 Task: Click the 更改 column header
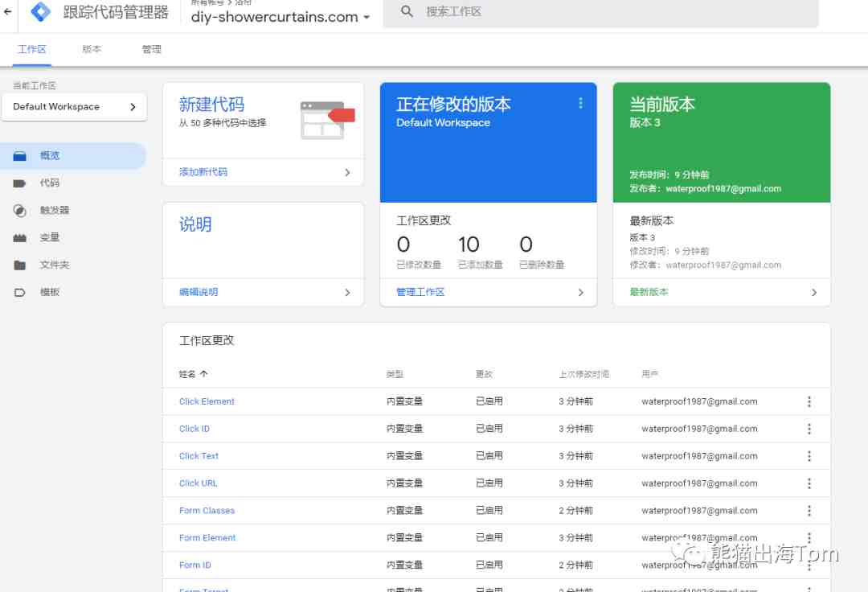[484, 374]
